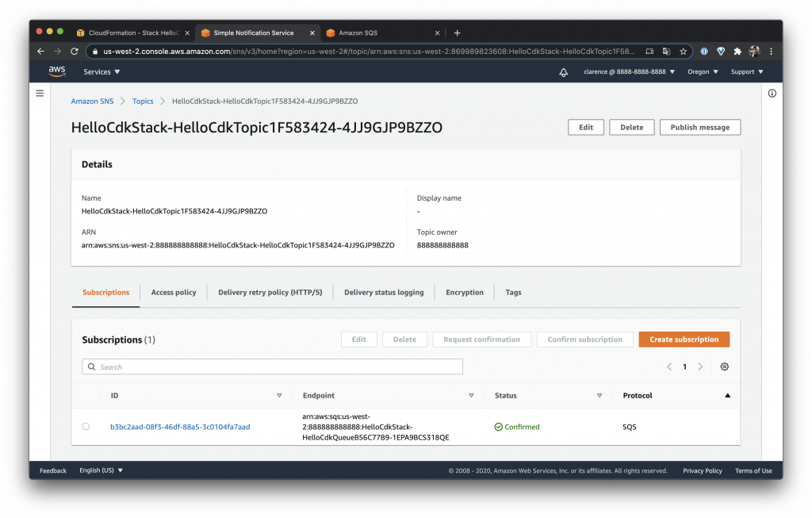
Task: Open the blue shield extension icon
Action: pos(720,52)
